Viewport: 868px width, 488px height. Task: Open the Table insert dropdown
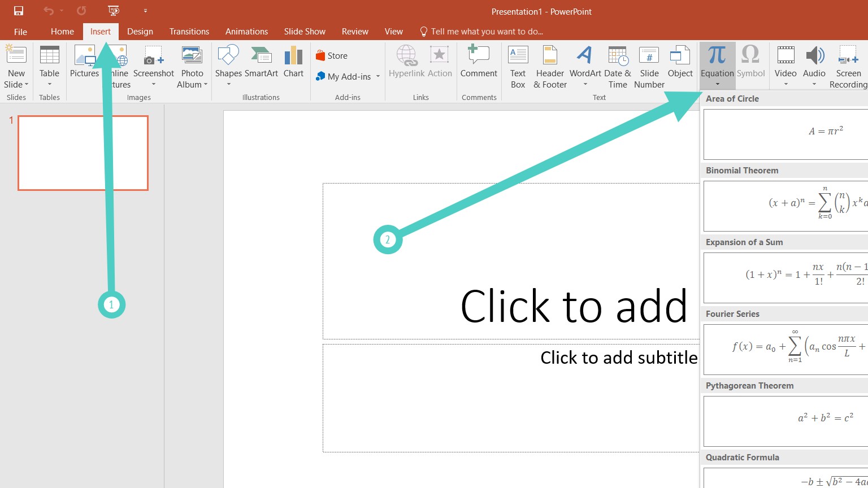pos(49,66)
